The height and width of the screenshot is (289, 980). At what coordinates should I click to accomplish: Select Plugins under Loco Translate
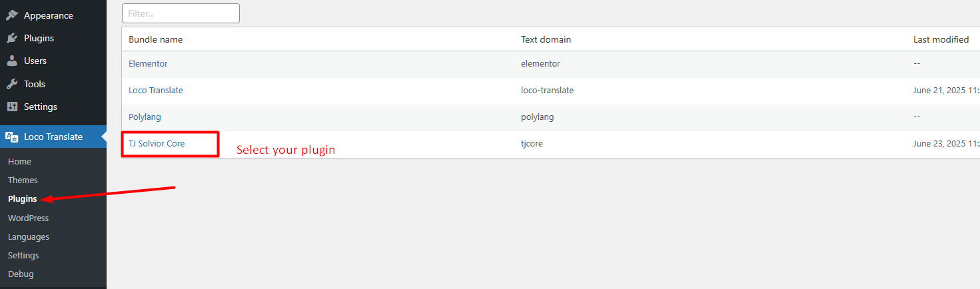pyautogui.click(x=22, y=199)
